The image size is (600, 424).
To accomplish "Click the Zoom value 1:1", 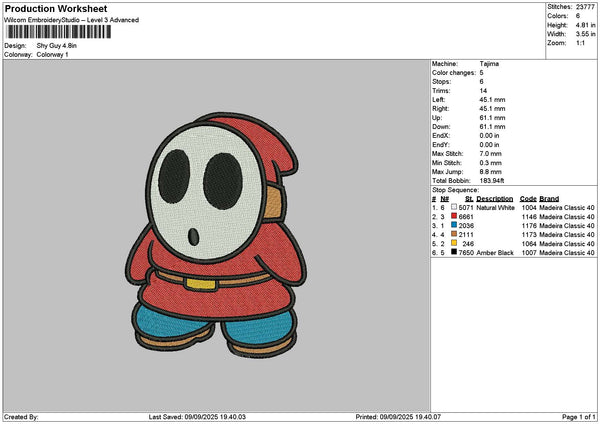I will point(580,43).
